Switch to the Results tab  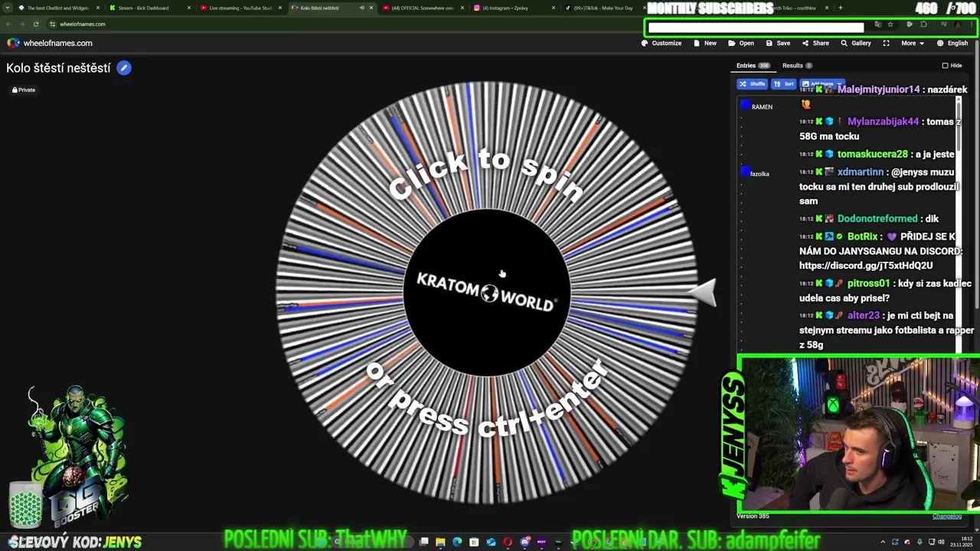797,66
